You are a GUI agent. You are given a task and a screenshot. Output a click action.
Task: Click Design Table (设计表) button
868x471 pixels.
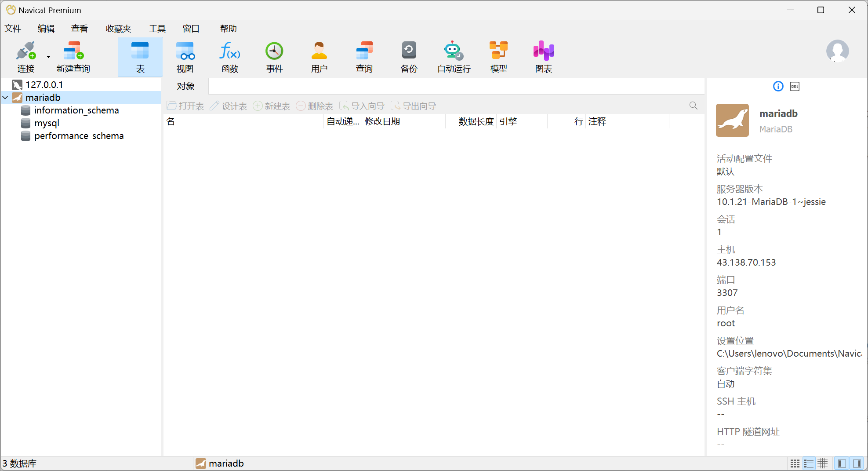coord(229,106)
